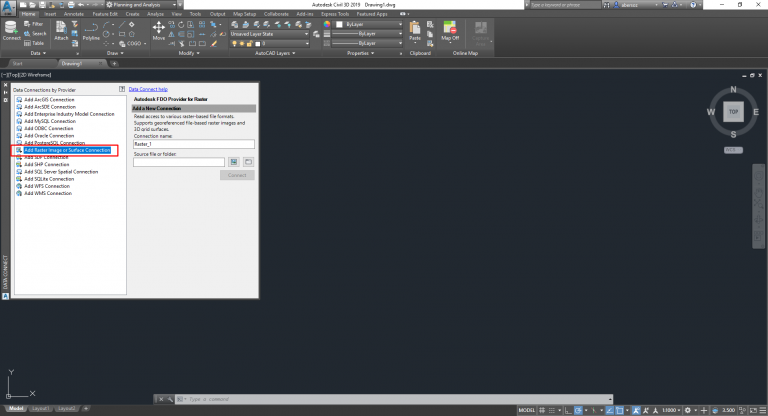Select Add WMS Connection
The height and width of the screenshot is (416, 768).
click(x=48, y=193)
